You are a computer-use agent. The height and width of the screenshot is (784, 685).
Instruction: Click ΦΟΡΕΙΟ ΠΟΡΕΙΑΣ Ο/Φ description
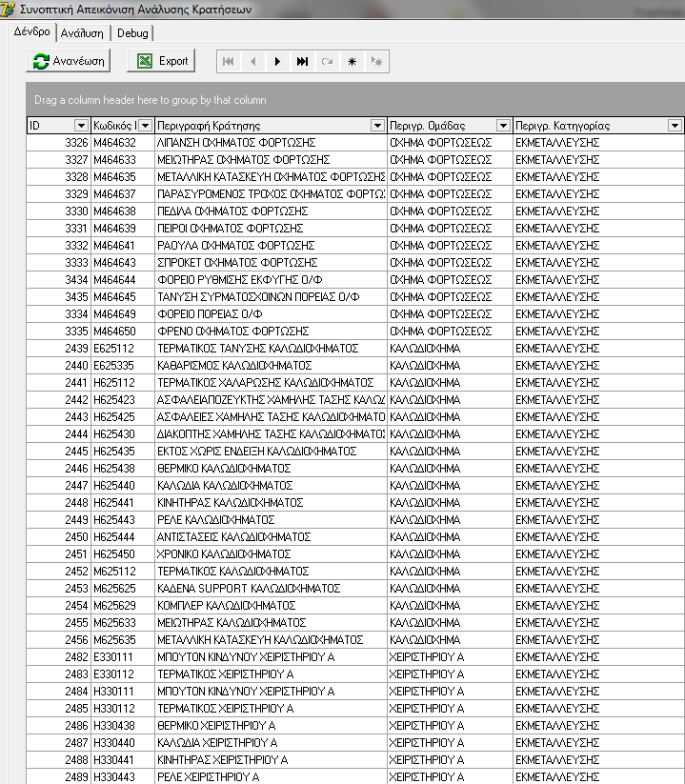(271, 314)
